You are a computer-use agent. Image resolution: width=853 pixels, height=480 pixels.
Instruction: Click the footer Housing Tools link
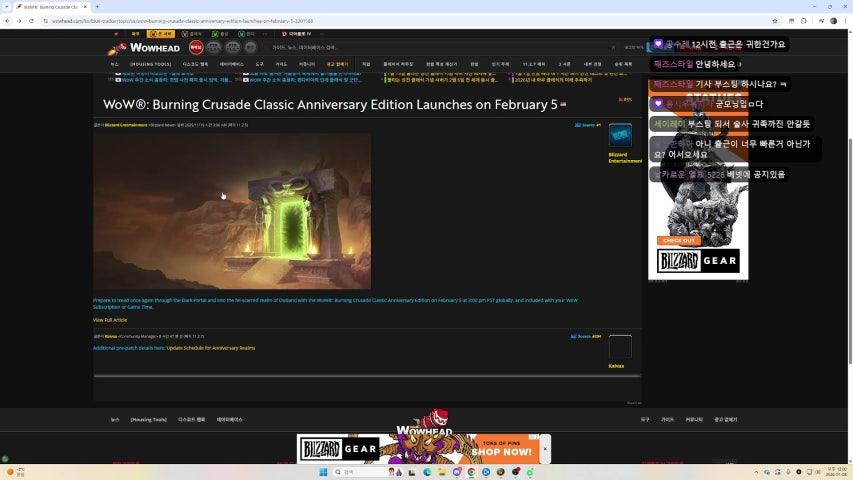tap(149, 420)
